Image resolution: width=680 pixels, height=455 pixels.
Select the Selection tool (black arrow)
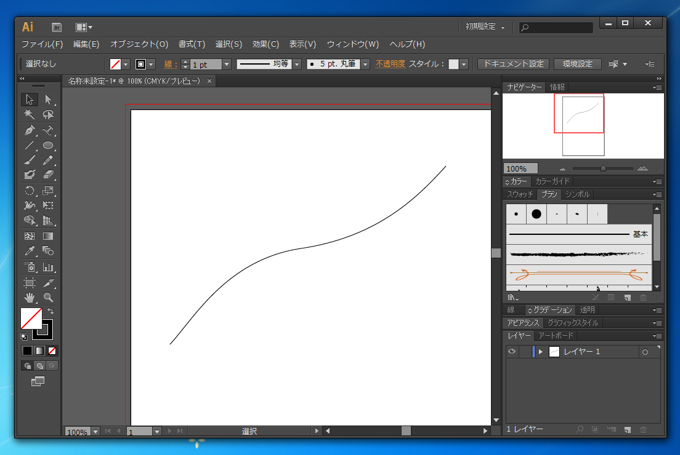(29, 99)
